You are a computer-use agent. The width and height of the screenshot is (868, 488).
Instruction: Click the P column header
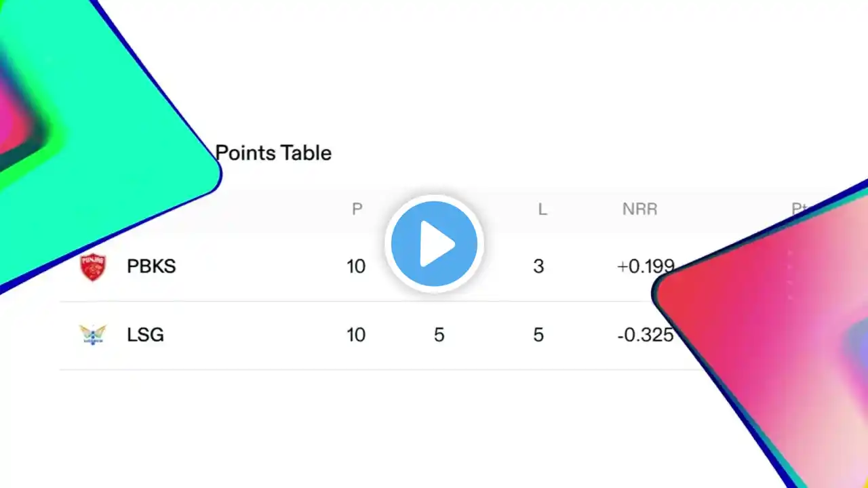tap(357, 209)
